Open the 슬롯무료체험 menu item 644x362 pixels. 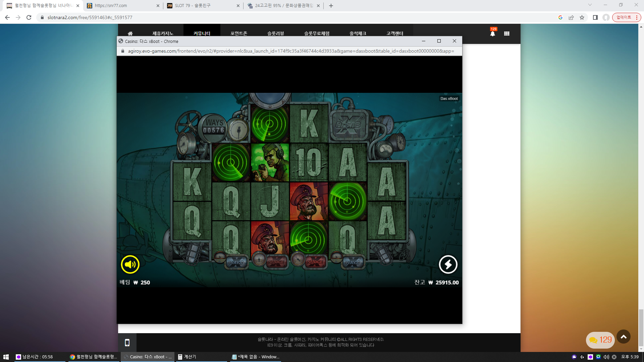317,34
